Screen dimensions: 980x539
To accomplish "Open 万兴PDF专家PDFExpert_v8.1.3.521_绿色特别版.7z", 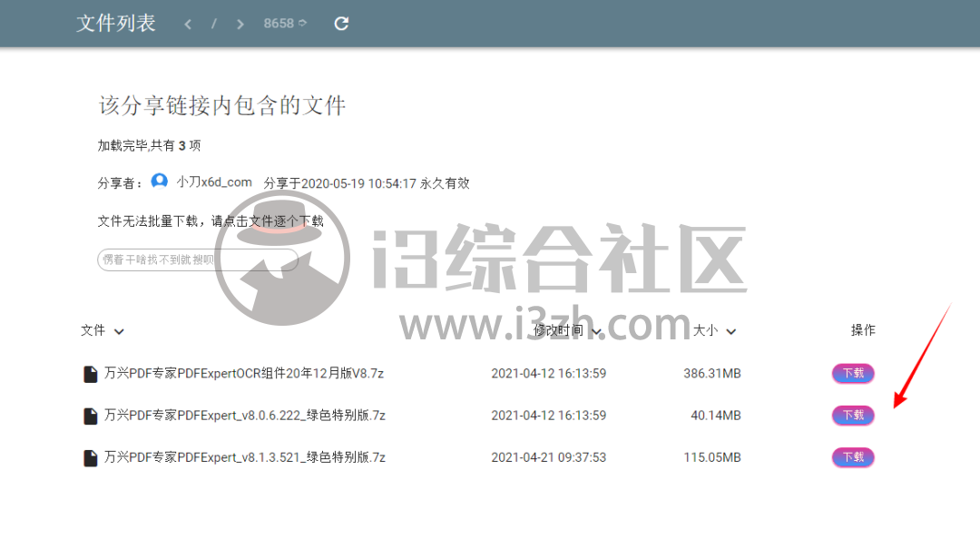I will 244,457.
